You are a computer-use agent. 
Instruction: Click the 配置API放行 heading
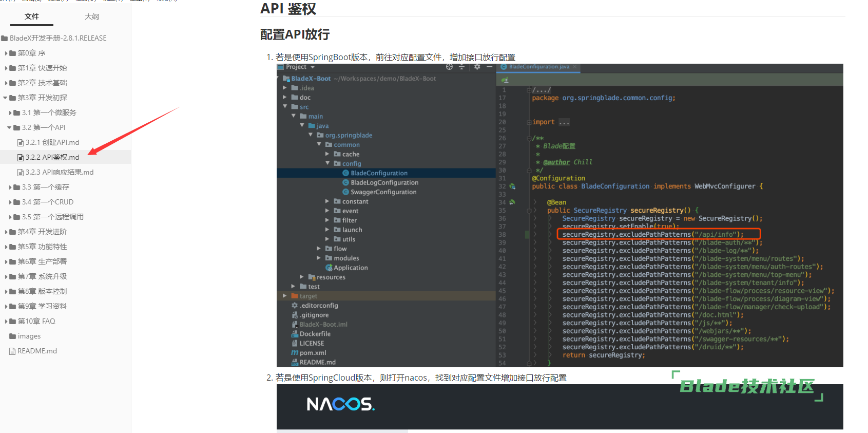(295, 34)
